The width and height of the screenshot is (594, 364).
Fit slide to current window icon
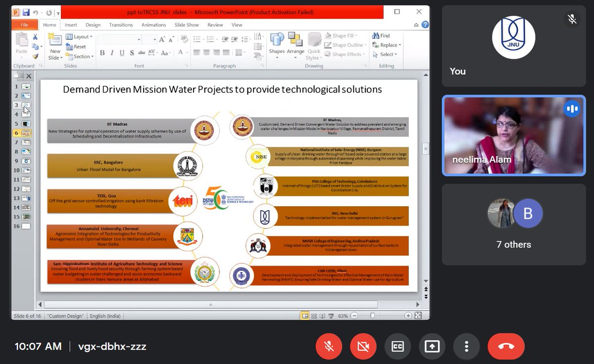click(418, 316)
